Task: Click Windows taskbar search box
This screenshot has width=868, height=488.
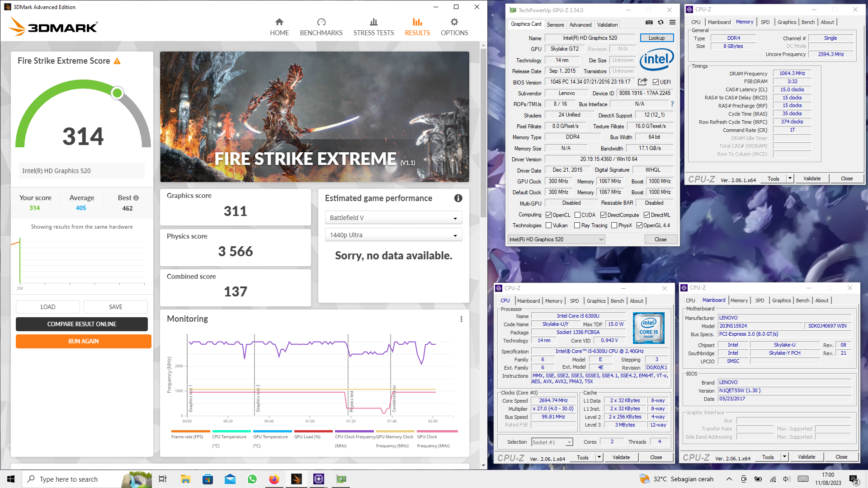Action: pyautogui.click(x=86, y=479)
